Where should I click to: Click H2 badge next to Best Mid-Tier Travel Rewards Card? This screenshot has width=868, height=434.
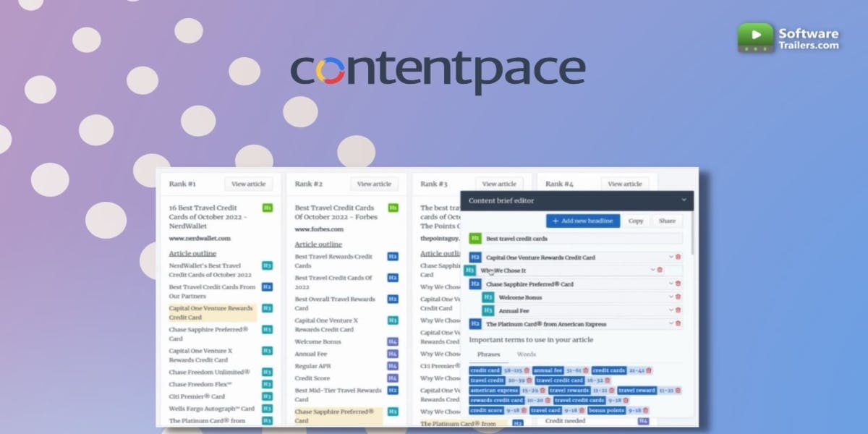point(393,391)
